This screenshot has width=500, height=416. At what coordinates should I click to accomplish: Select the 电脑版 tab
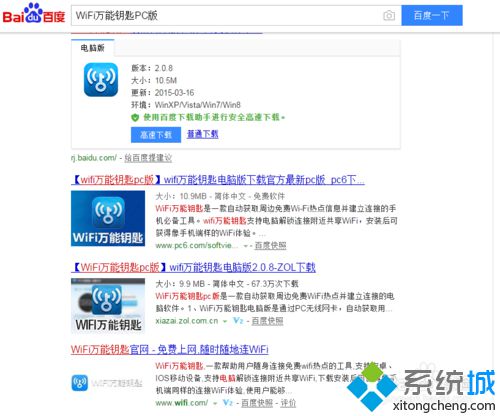point(93,48)
